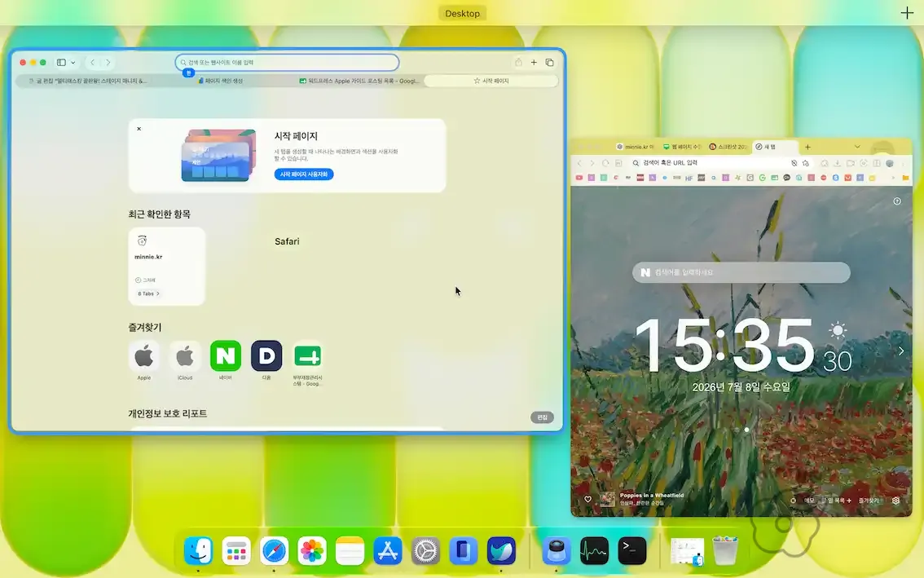This screenshot has height=578, width=924.
Task: Open the Trash in the Dock
Action: (x=725, y=551)
